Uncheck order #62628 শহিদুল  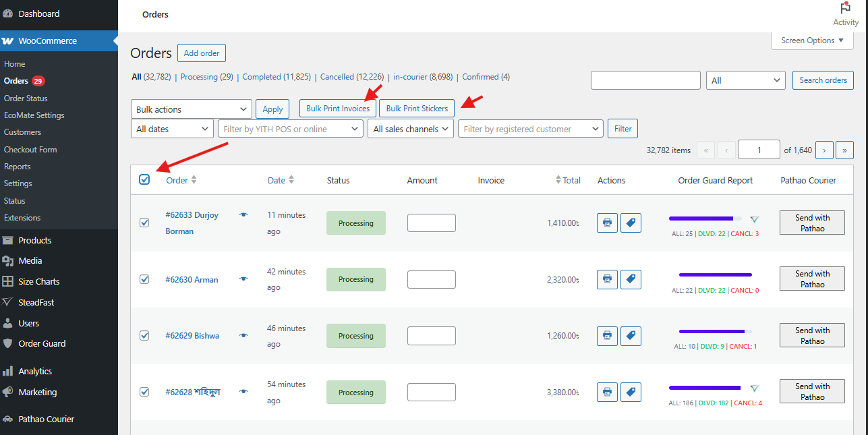pos(144,391)
